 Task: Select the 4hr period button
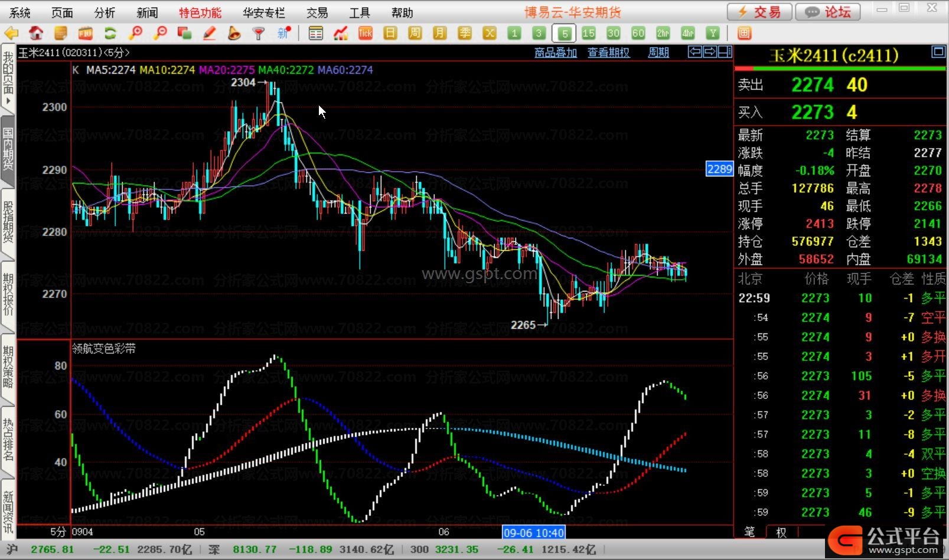[688, 33]
